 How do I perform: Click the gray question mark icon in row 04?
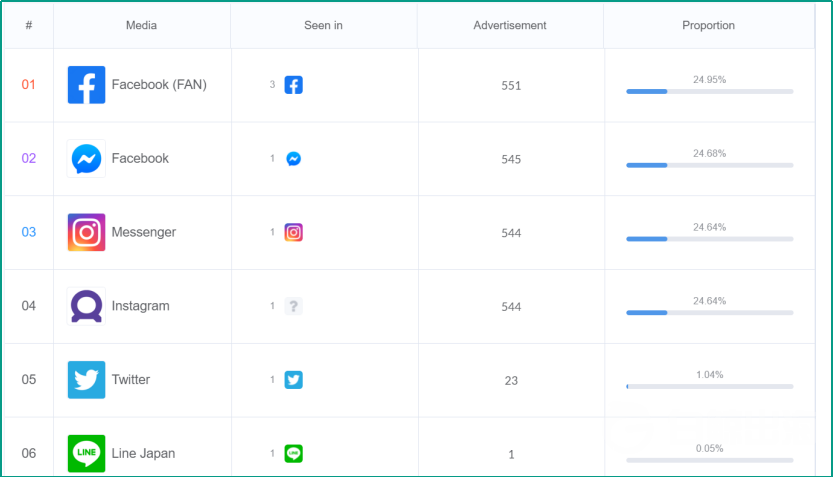[293, 306]
